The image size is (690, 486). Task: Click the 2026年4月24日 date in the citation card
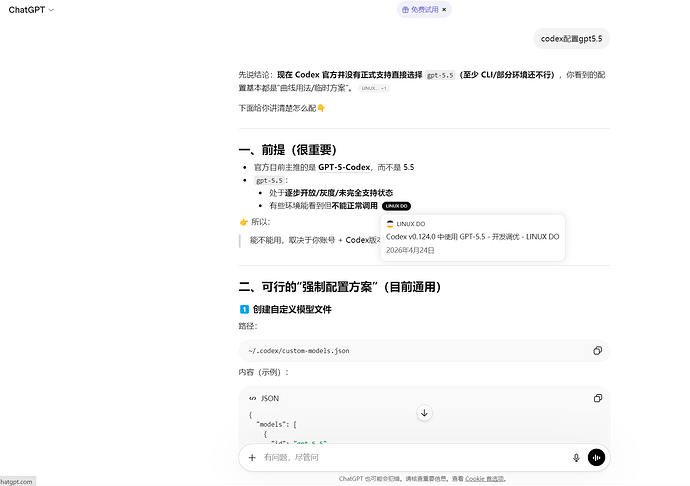pos(410,250)
